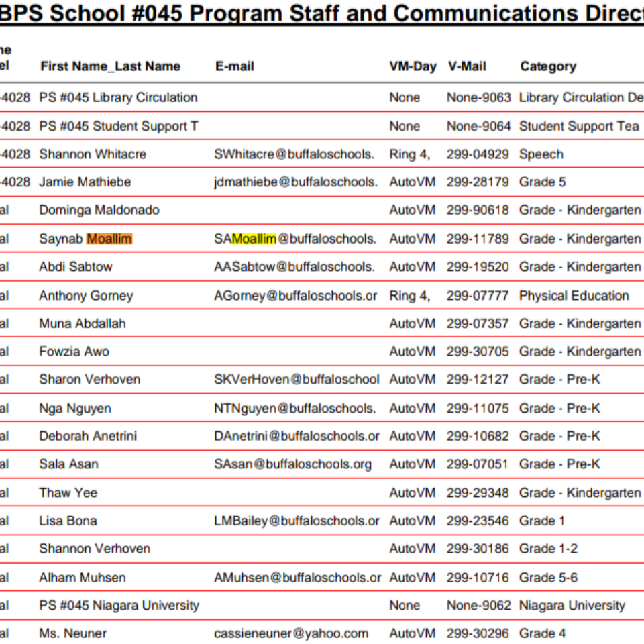This screenshot has height=644, width=644.
Task: Click the name Nga Nguyen
Action: [x=75, y=409]
